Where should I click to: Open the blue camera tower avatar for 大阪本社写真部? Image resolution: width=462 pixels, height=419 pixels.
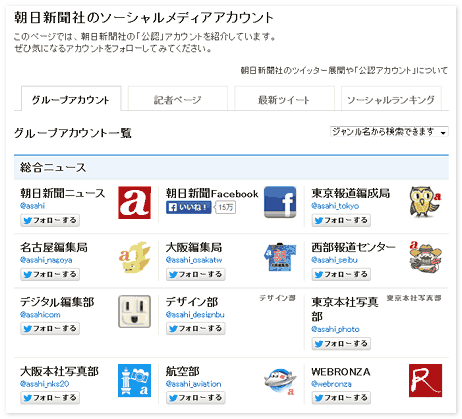click(x=134, y=380)
